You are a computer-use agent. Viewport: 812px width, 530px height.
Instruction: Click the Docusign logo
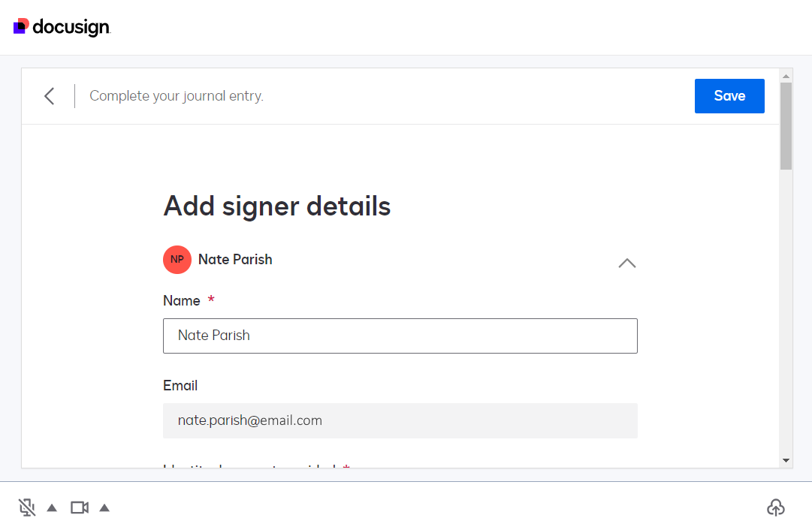(62, 27)
